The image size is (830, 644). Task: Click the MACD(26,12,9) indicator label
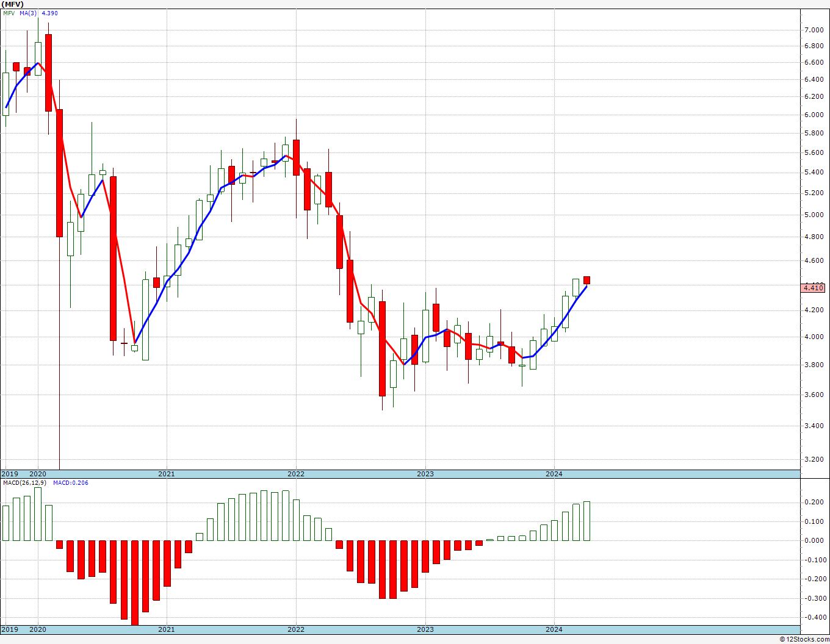(x=24, y=482)
